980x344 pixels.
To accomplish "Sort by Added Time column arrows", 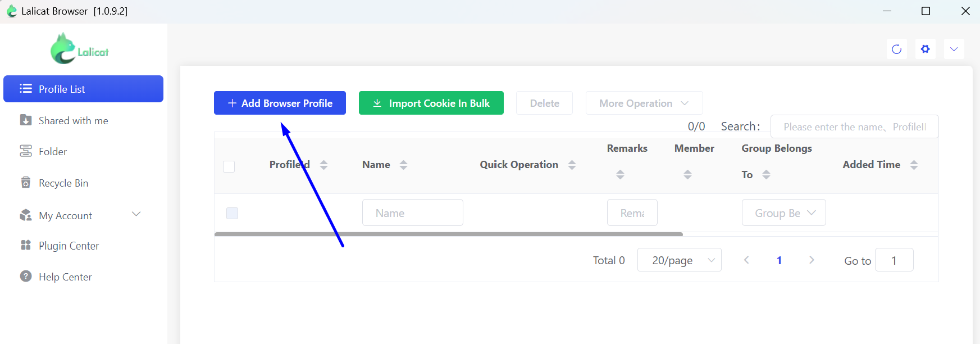I will point(914,165).
